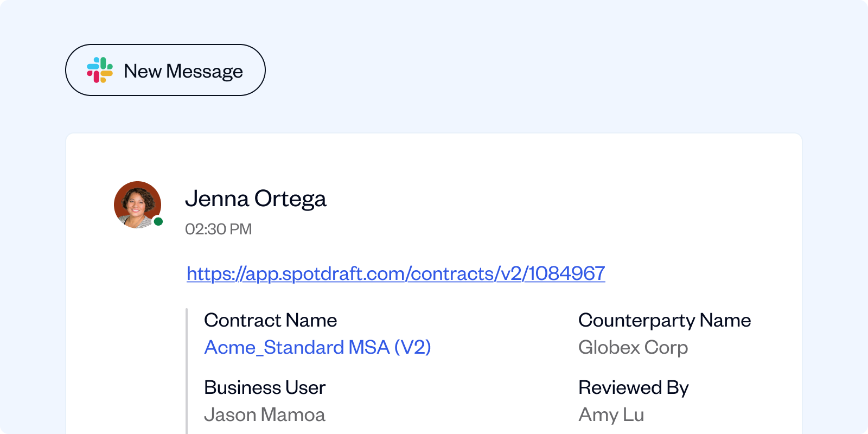The image size is (868, 434).
Task: Click the 02:30 PM message timestamp
Action: pyautogui.click(x=218, y=229)
